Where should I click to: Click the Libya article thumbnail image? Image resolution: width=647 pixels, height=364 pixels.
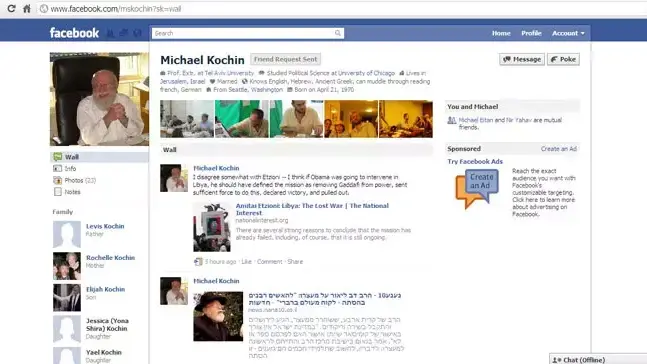212,227
